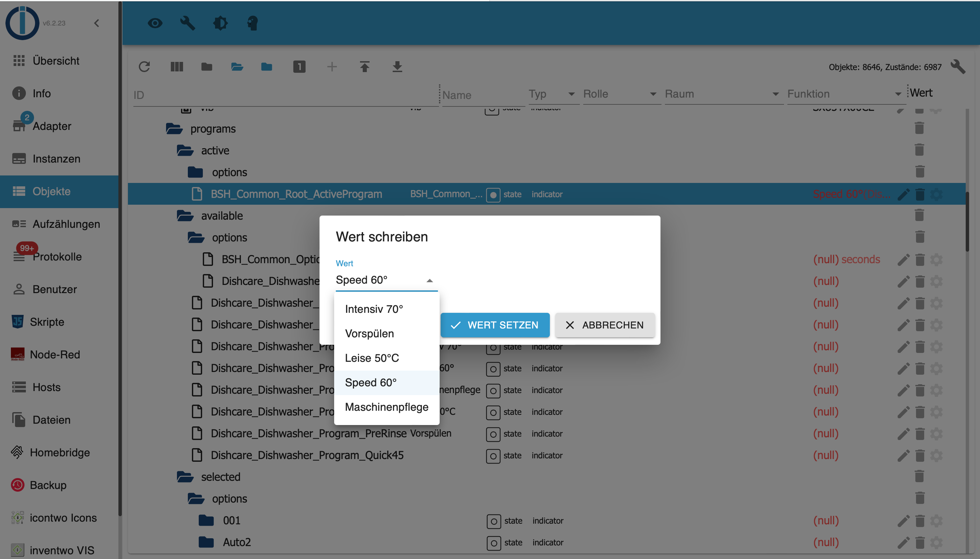Open the Info page

click(60, 93)
